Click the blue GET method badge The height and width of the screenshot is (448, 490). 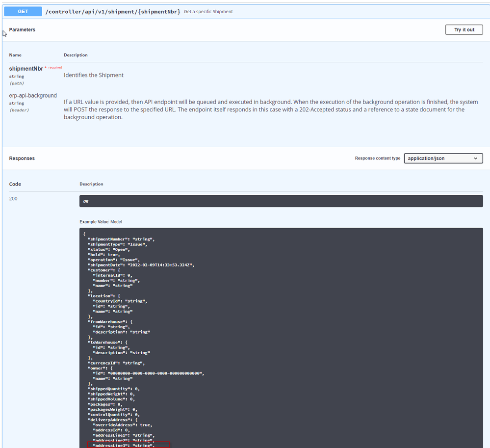pos(23,12)
